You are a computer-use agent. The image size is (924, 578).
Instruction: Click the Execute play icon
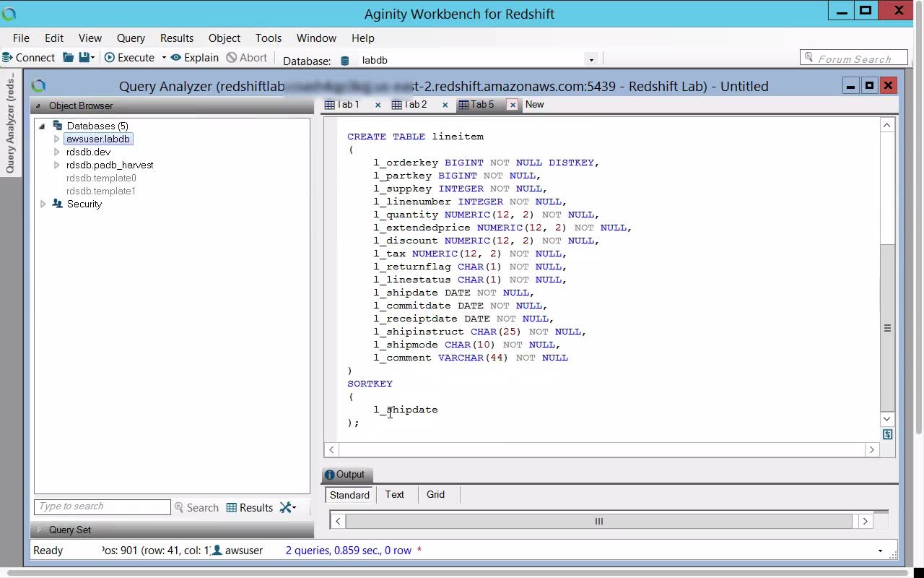pyautogui.click(x=110, y=58)
